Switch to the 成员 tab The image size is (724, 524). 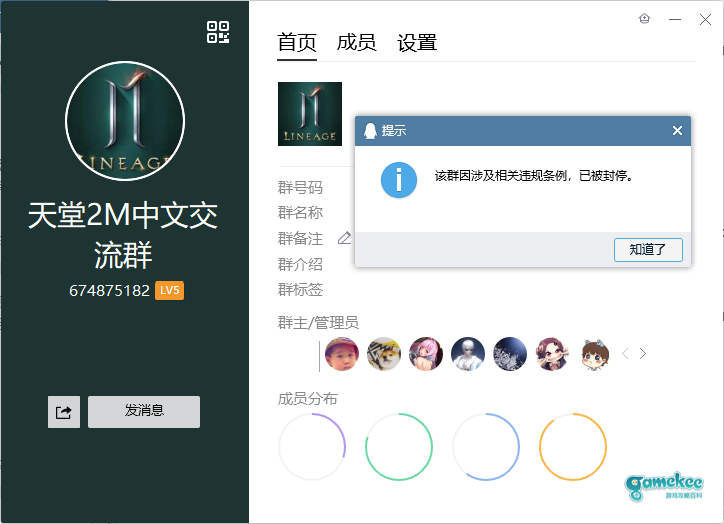356,43
